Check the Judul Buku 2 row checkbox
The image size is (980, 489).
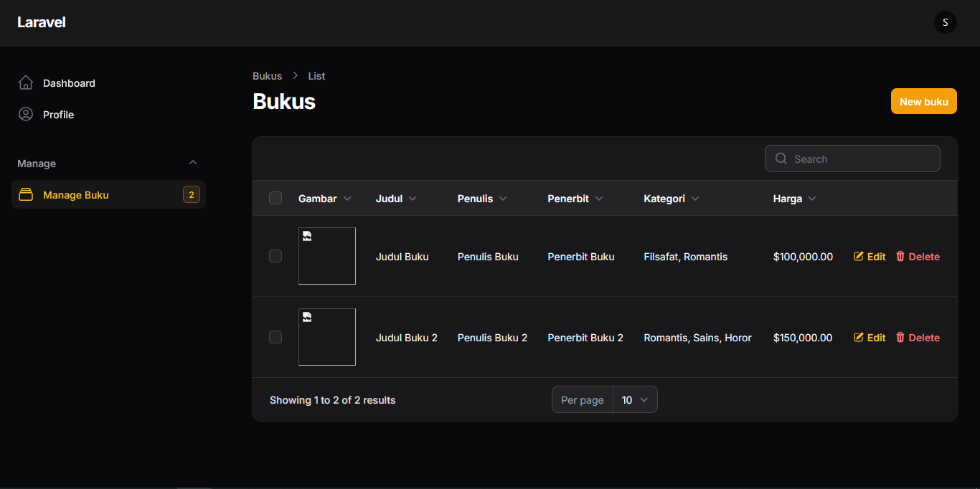coord(275,337)
